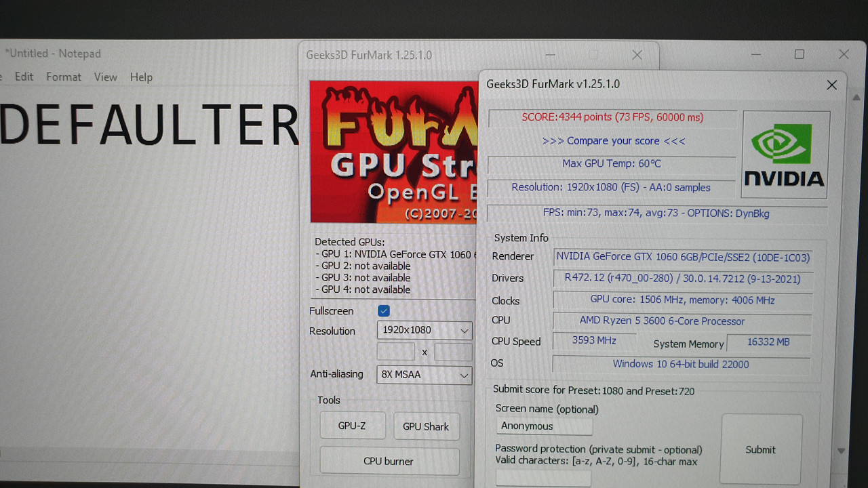Click the GPU core 1506 MHz clocks value
868x488 pixels.
pos(682,300)
